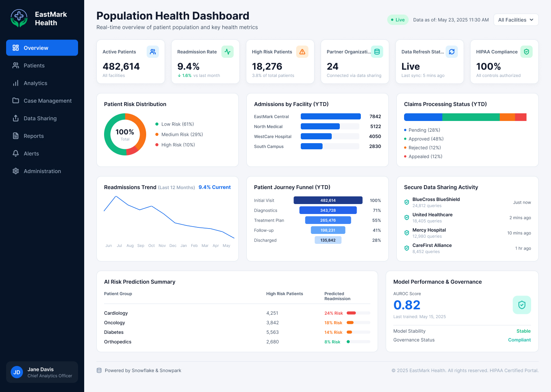The image size is (551, 392).
Task: Open the Jane Davis profile card
Action: pyautogui.click(x=42, y=372)
